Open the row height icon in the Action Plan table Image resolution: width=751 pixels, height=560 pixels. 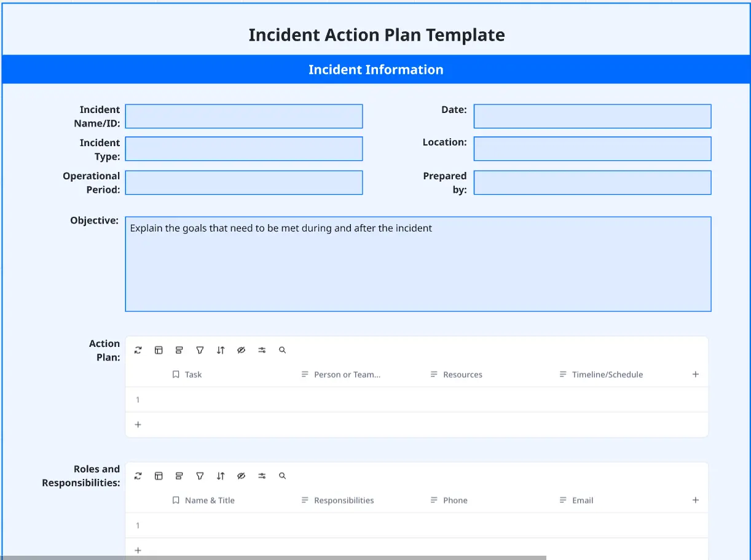(x=179, y=349)
